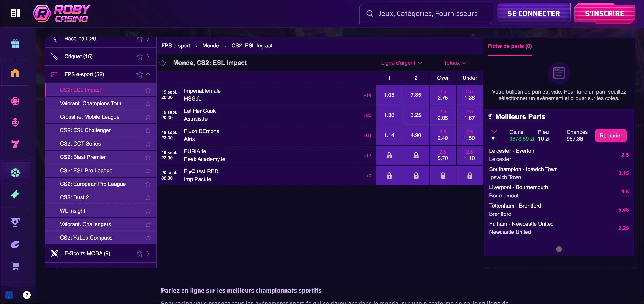Viewport: 644px width, 304px height.
Task: Open the sports soccer ball sidebar icon
Action: [x=15, y=173]
